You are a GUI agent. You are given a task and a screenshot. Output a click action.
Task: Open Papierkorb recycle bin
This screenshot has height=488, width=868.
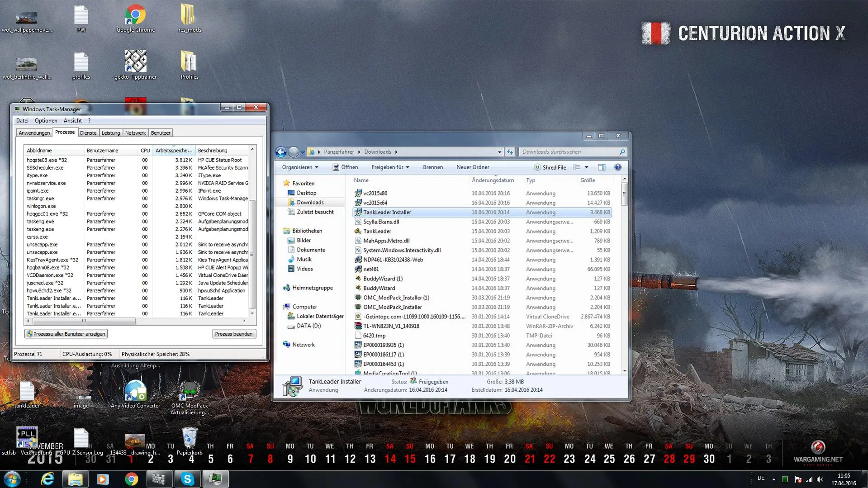tap(190, 441)
